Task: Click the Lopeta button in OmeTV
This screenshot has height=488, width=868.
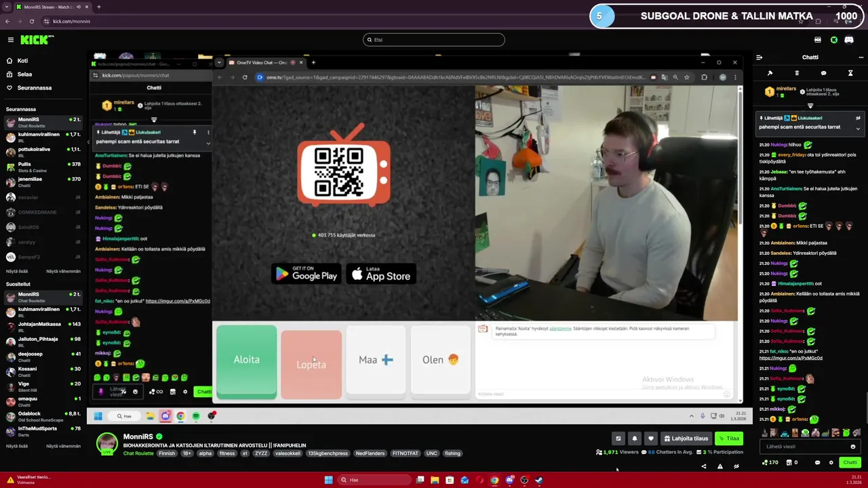Action: [x=311, y=365]
